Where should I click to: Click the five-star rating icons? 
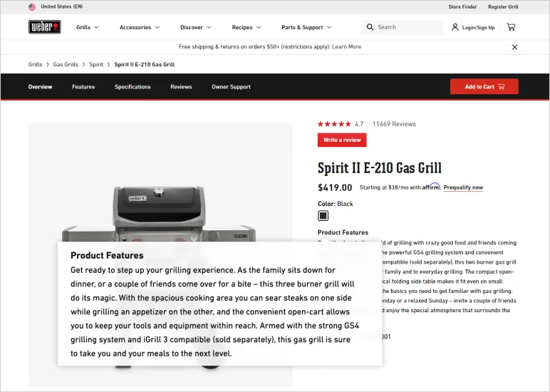pos(334,124)
